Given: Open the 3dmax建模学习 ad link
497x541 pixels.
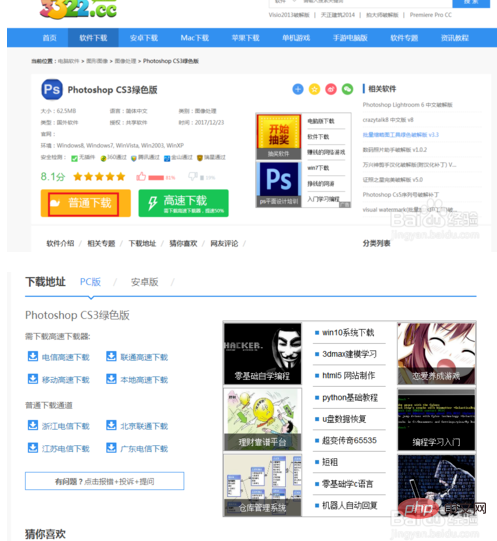Looking at the screenshot, I should click(349, 354).
